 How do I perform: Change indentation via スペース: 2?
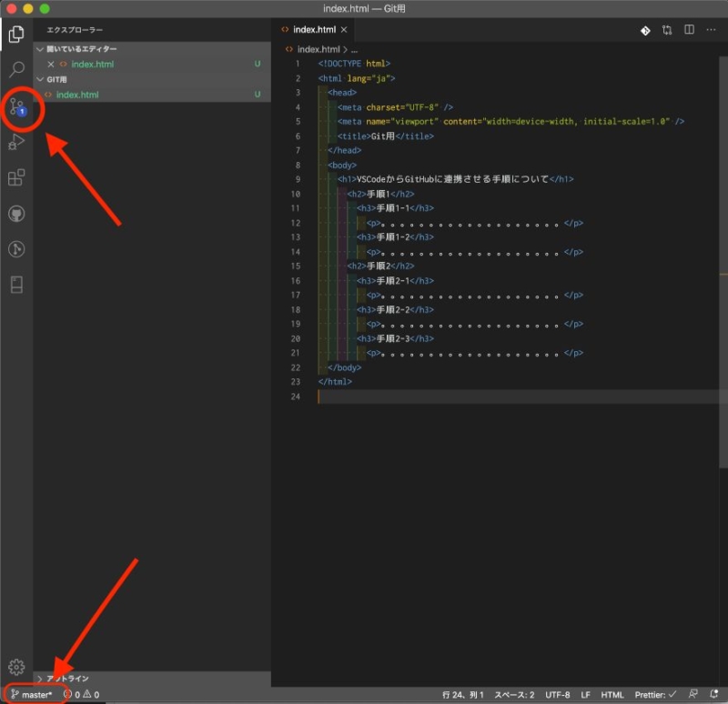pyautogui.click(x=514, y=695)
